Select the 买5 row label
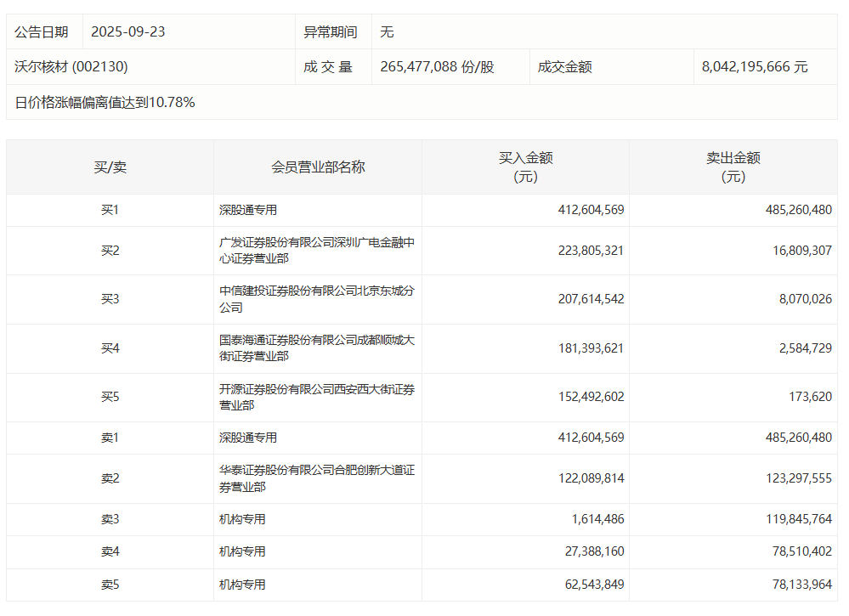849x616 pixels. (110, 397)
